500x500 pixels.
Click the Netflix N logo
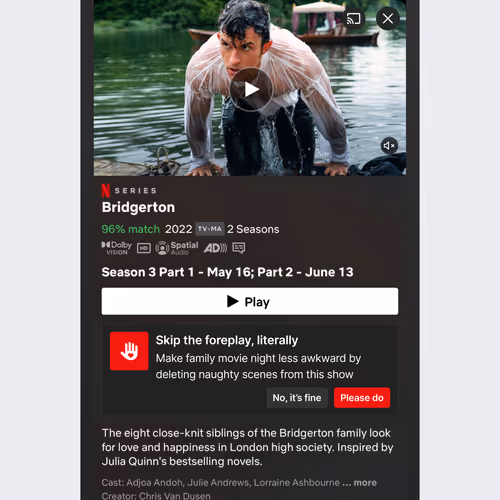coord(106,191)
